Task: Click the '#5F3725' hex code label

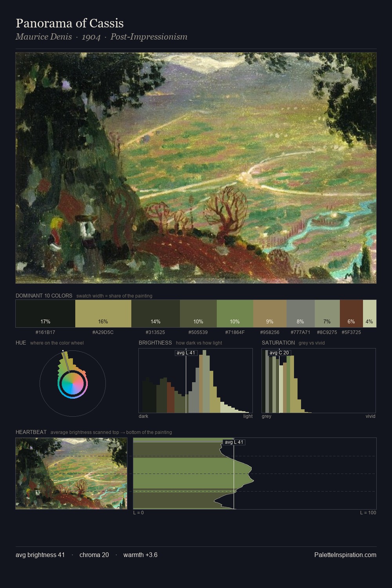Action: [x=351, y=332]
